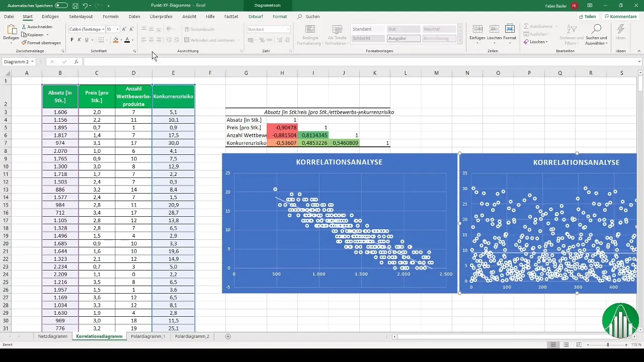Open the Calibri font name dropdown
644x362 pixels.
point(103,30)
